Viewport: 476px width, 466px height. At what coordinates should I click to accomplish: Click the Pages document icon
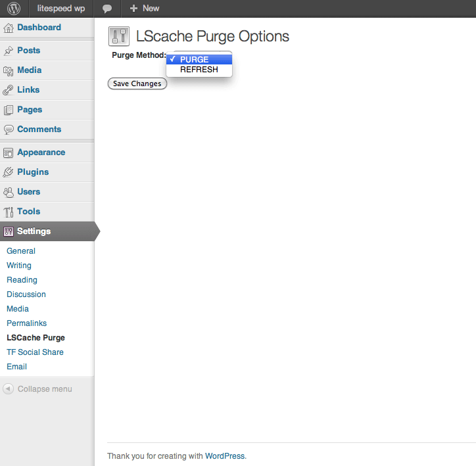pyautogui.click(x=9, y=110)
